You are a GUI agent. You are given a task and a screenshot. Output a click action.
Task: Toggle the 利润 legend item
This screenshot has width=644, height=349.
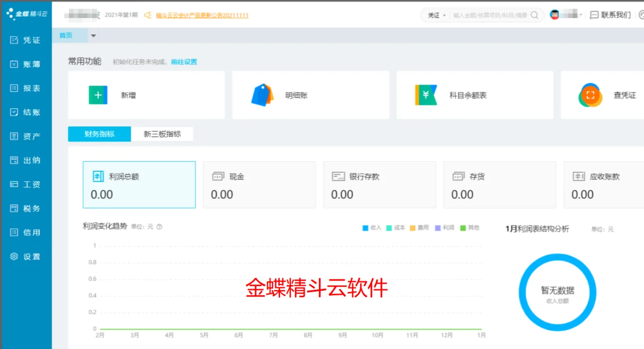445,228
